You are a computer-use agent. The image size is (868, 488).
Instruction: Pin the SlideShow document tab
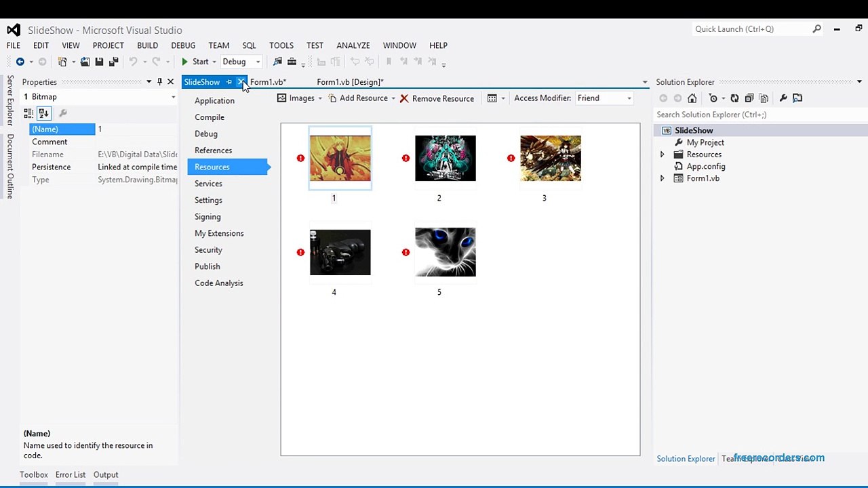229,82
